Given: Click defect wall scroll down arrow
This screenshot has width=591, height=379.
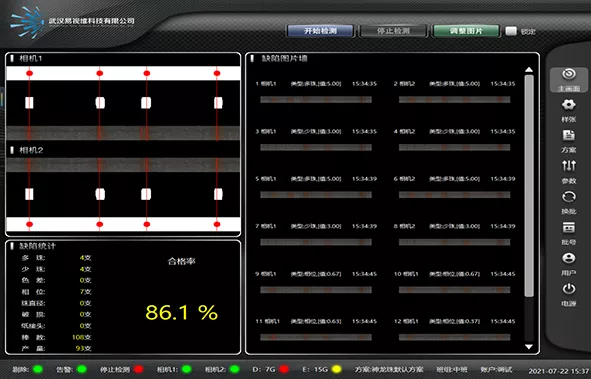Looking at the screenshot, I should 529,347.
